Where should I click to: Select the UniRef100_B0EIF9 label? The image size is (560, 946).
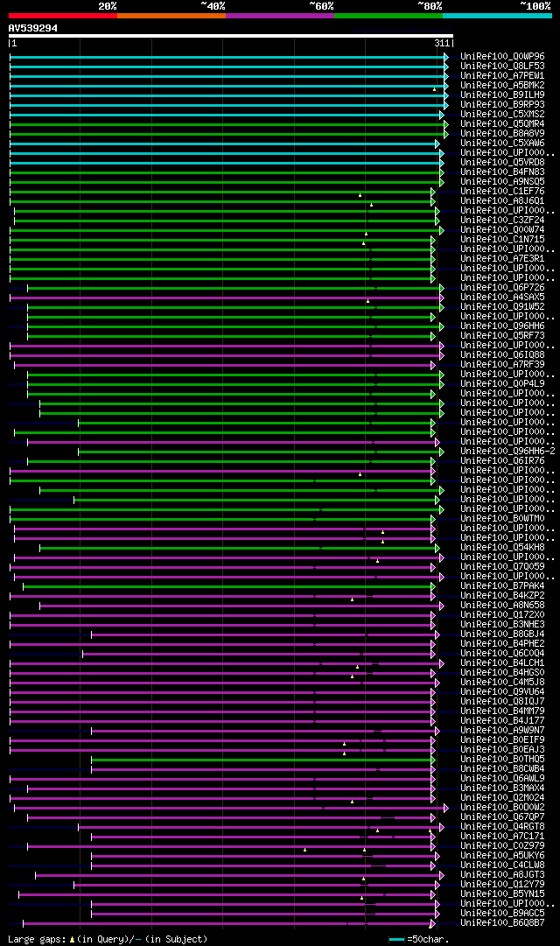click(502, 739)
